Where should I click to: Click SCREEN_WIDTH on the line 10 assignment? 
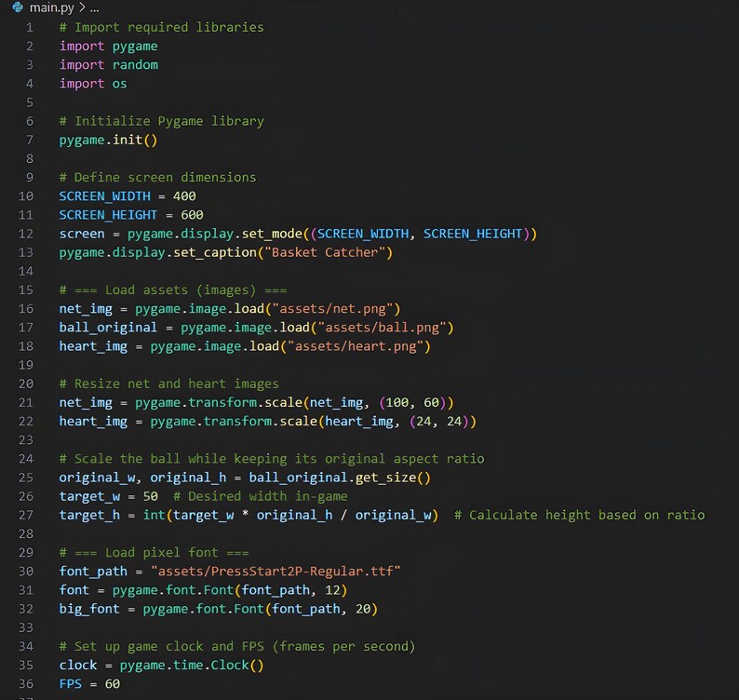point(104,196)
